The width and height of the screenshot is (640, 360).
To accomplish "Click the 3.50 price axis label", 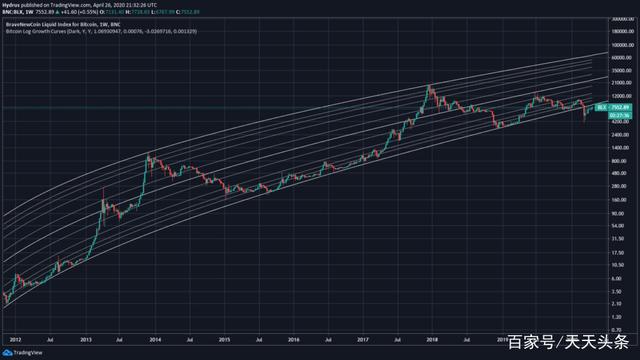I will click(x=617, y=292).
